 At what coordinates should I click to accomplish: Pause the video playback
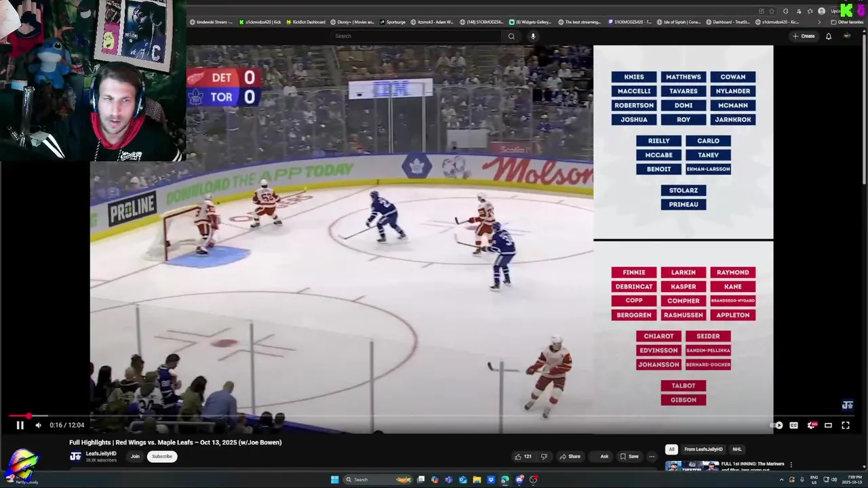click(x=20, y=425)
